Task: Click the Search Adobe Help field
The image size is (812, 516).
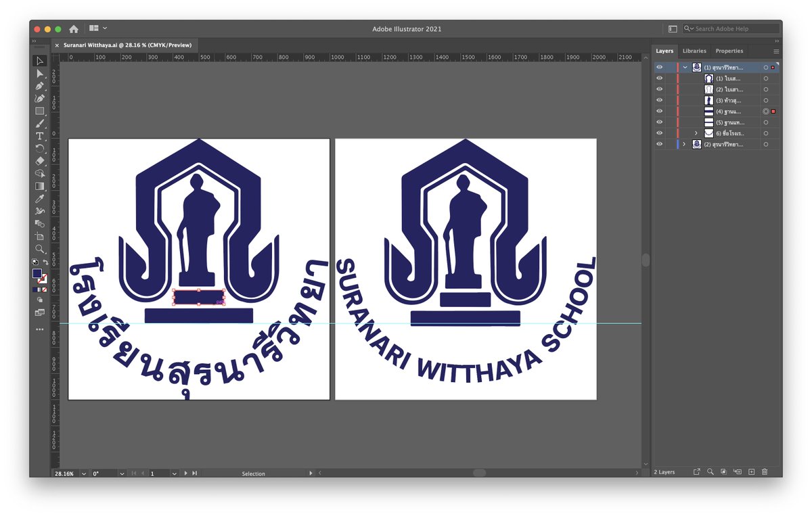Action: pos(731,28)
